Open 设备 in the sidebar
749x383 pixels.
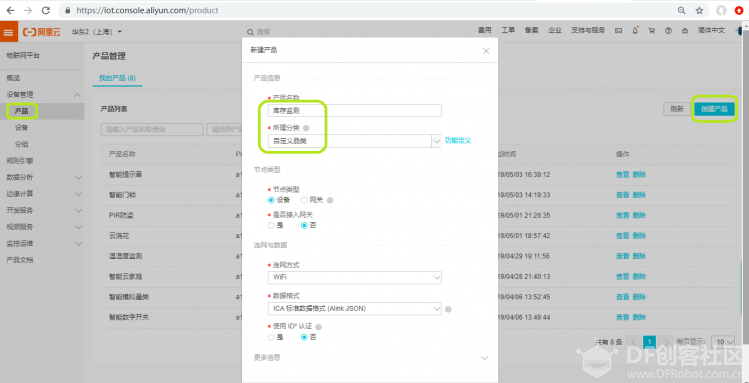coord(21,128)
